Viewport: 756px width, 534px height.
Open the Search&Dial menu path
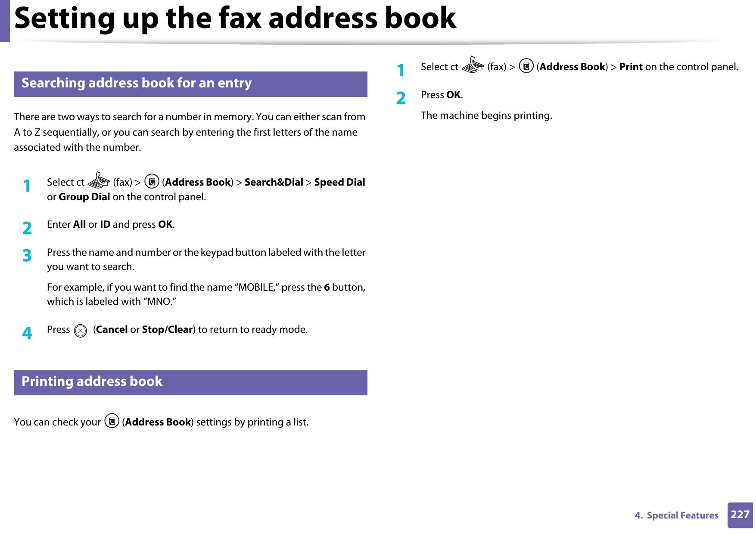[x=274, y=182]
